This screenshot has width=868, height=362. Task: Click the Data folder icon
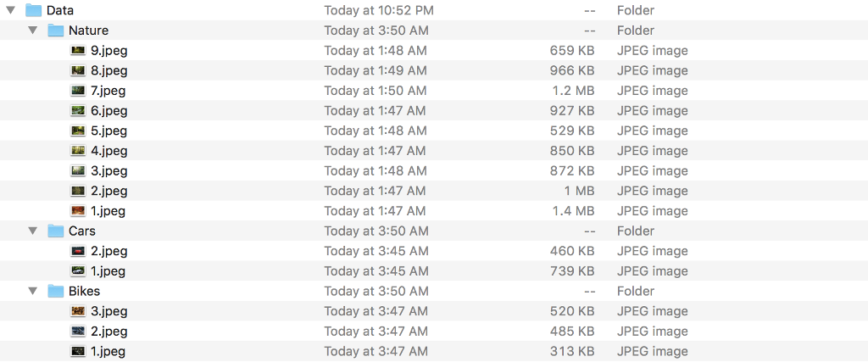(x=34, y=10)
